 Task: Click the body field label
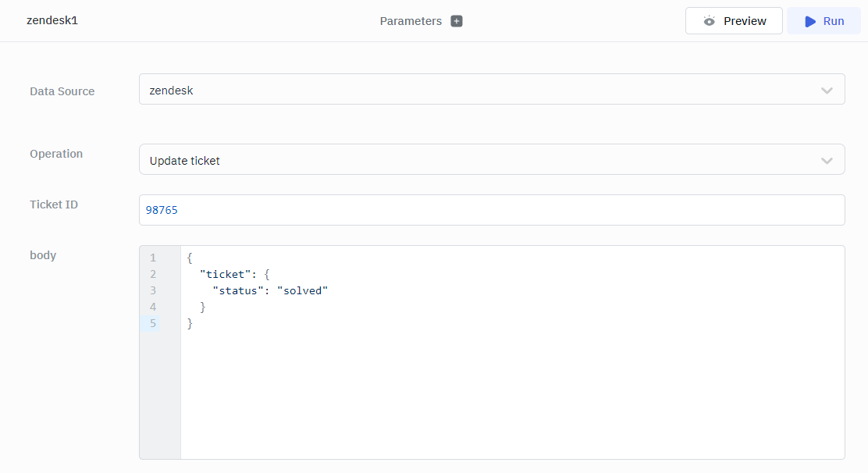pos(43,255)
